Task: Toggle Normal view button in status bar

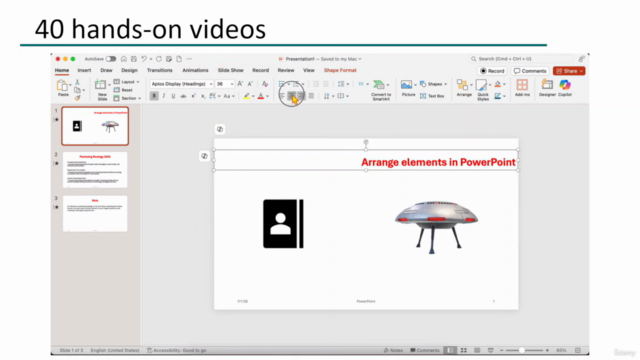Action: (450, 350)
